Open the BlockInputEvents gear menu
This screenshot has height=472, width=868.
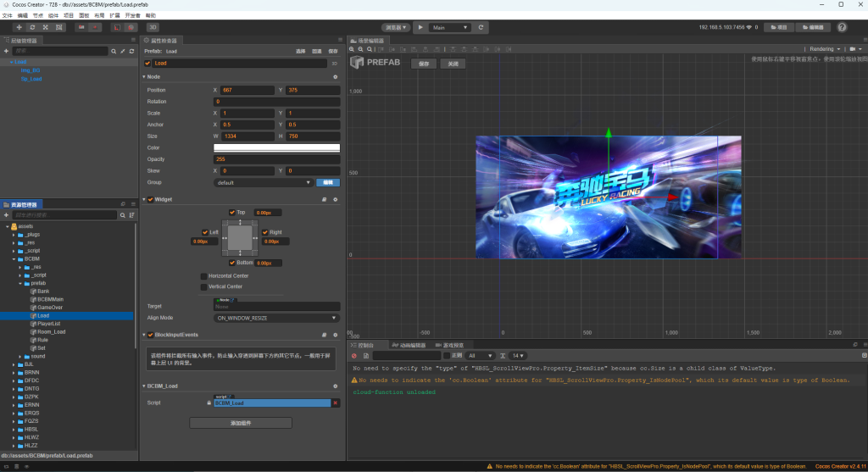pos(335,335)
